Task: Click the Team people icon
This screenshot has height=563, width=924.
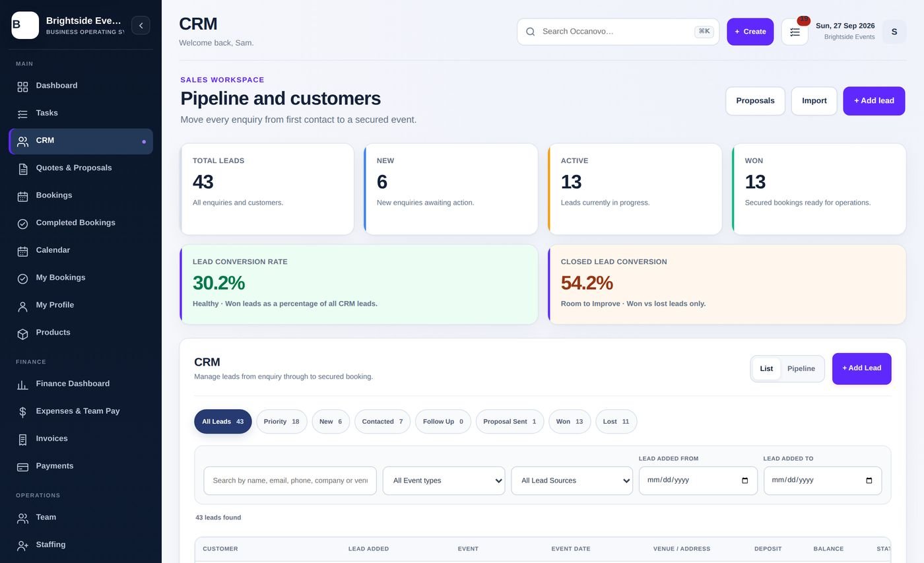Action: pyautogui.click(x=22, y=518)
